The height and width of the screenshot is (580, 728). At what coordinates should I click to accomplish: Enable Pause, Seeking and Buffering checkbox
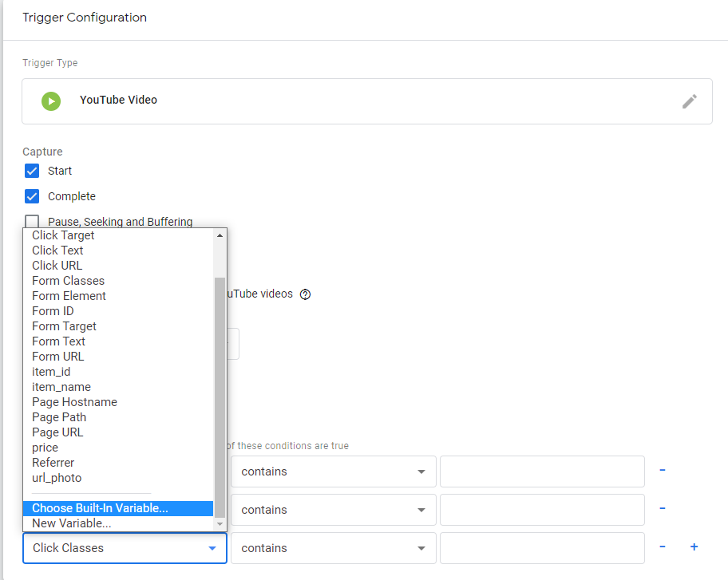coord(32,221)
